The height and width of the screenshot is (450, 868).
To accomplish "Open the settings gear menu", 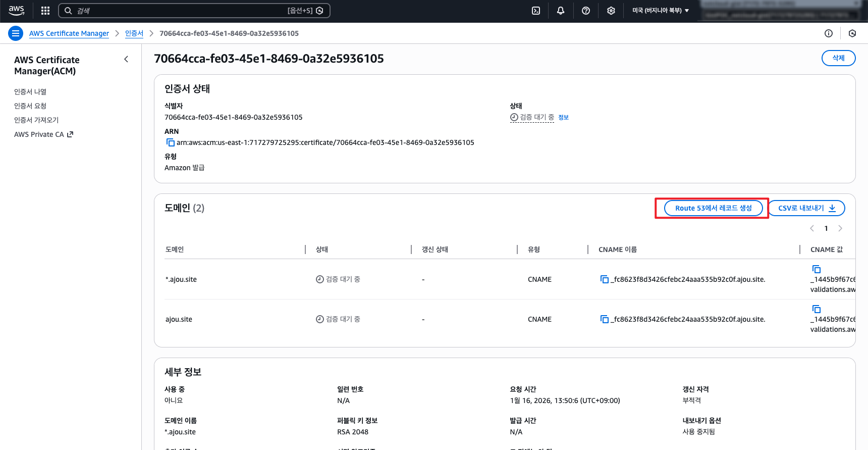I will click(x=611, y=11).
